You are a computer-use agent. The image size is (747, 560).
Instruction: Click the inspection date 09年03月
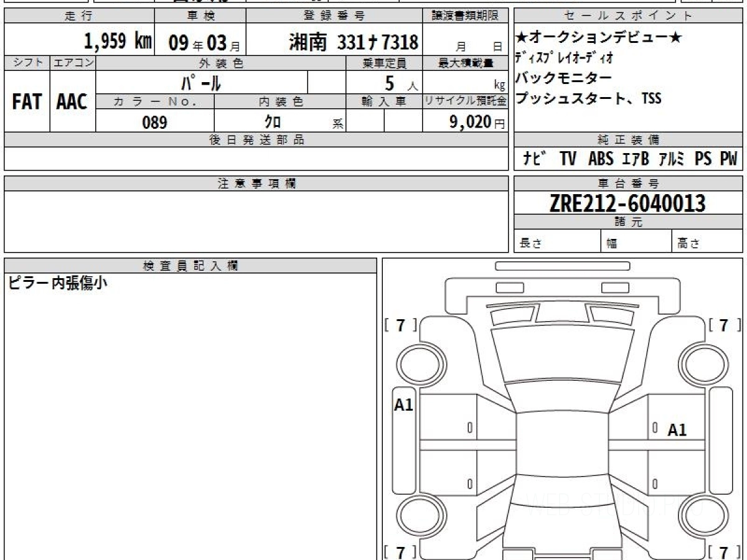[x=204, y=43]
